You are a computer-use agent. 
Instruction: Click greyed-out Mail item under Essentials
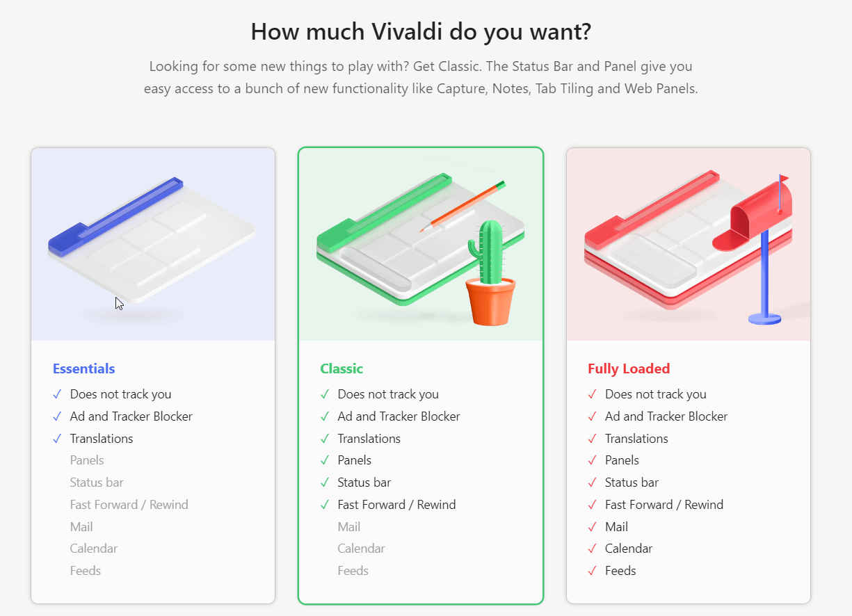point(81,527)
